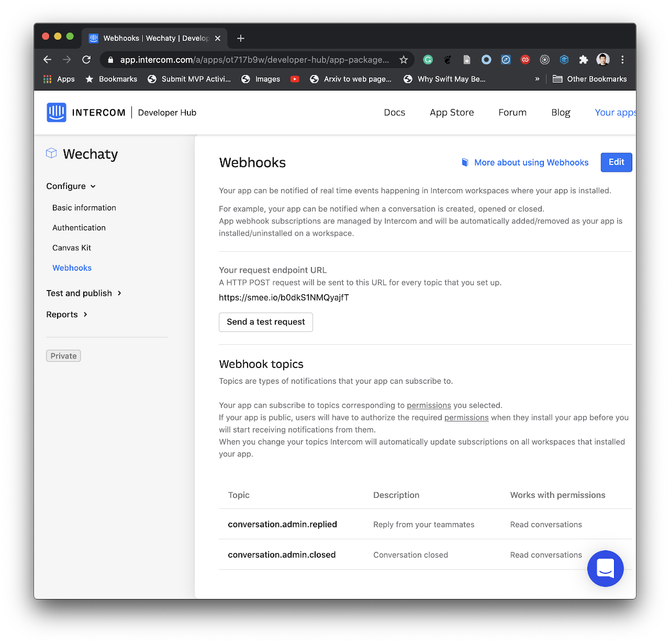
Task: Reload the page
Action: [x=86, y=60]
